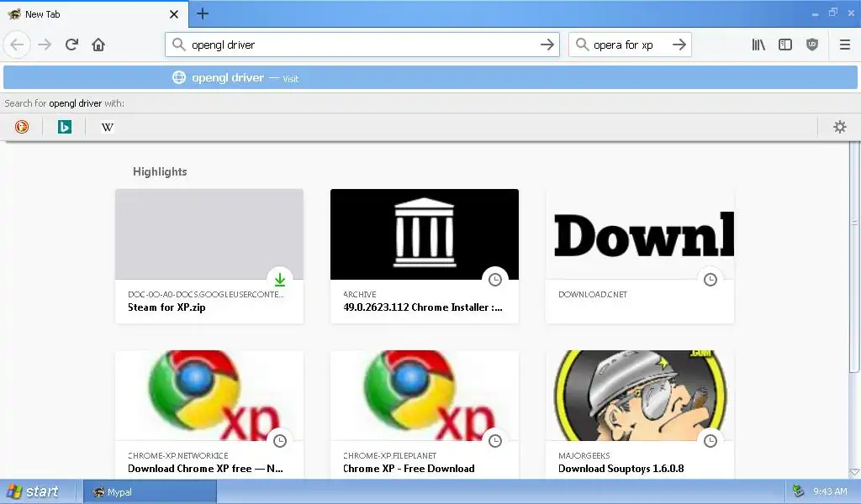Click the taskbar clock showing 9:43 AM
Viewport: 861px width, 504px height.
pyautogui.click(x=830, y=491)
